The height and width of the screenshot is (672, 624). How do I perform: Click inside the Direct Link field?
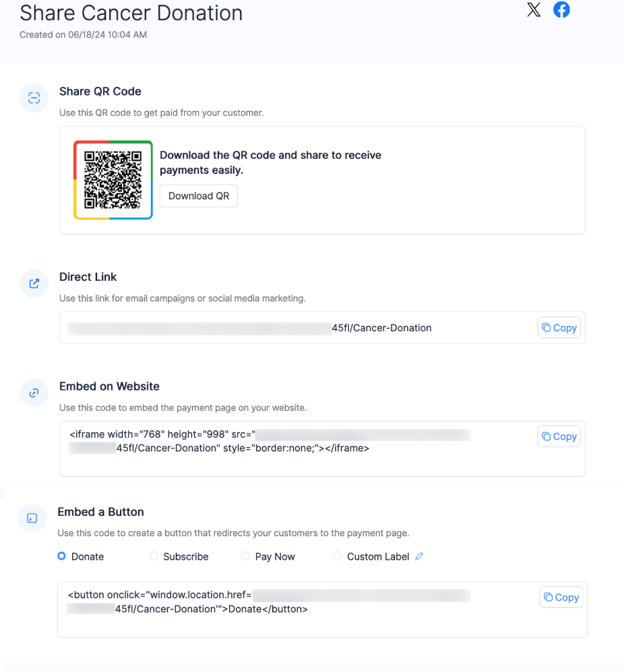pos(270,327)
